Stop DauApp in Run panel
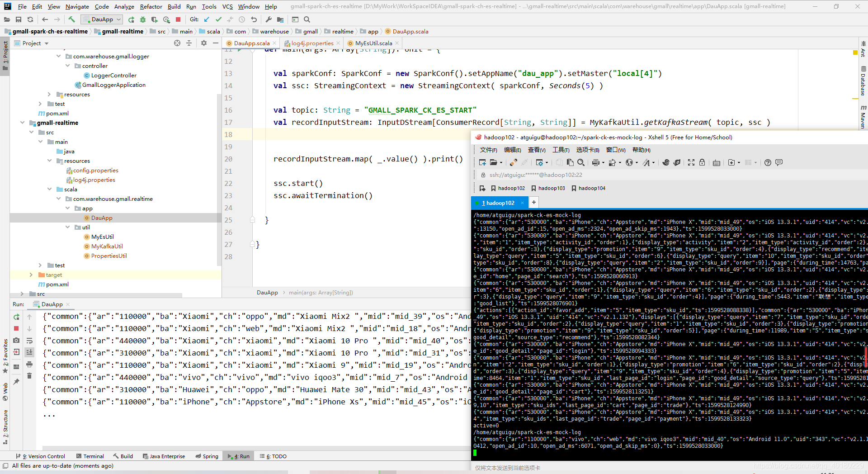Screen dimensions: 868x474 pyautogui.click(x=16, y=328)
